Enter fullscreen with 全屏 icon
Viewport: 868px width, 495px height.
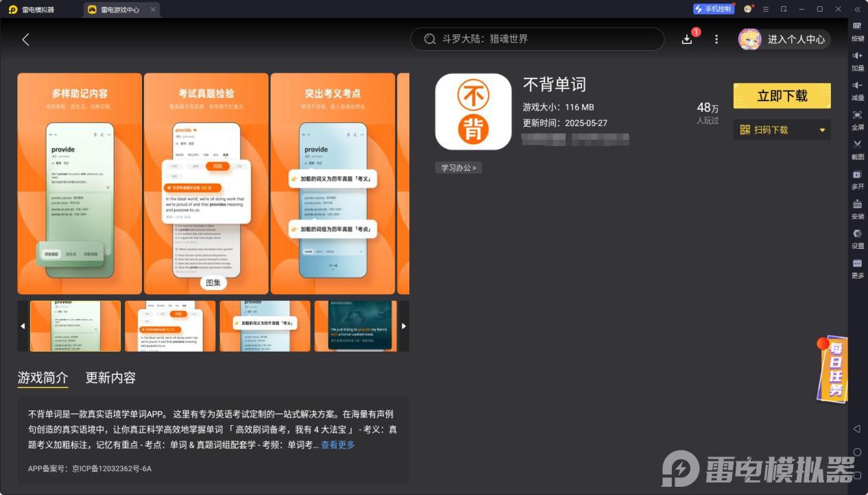tap(857, 119)
